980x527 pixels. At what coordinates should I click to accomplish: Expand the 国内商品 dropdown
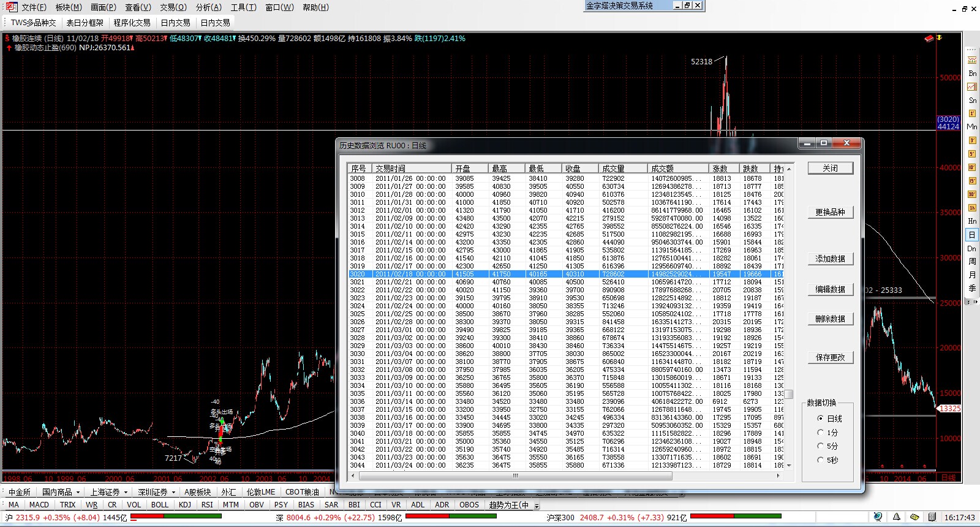pyautogui.click(x=78, y=492)
